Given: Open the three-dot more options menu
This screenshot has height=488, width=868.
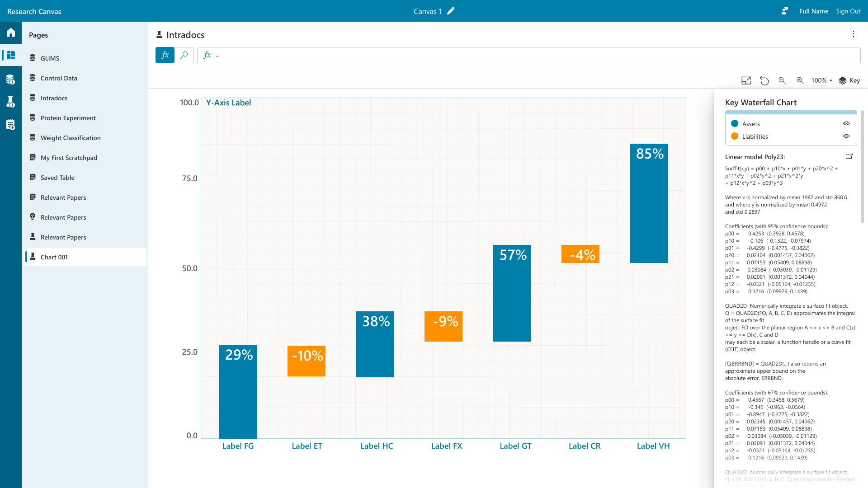Looking at the screenshot, I should click(x=854, y=34).
